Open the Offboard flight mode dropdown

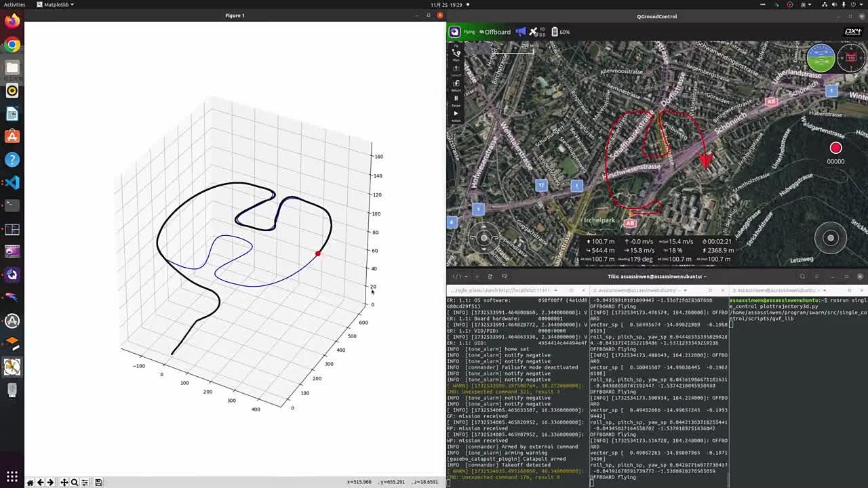(496, 32)
